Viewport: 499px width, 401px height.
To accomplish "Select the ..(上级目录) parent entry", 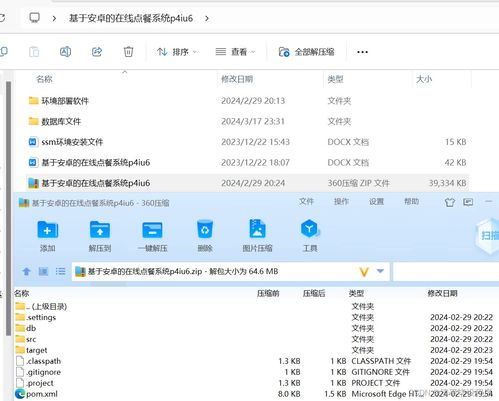I will click(x=41, y=306).
